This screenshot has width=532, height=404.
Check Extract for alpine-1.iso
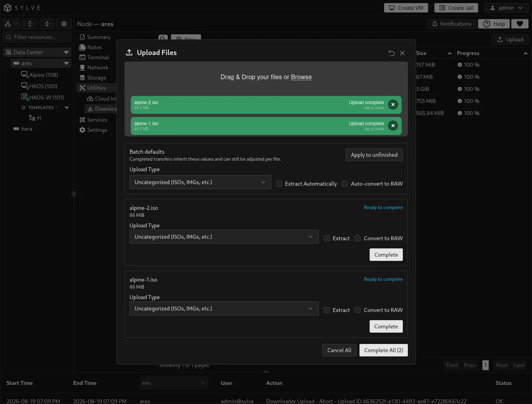click(327, 310)
